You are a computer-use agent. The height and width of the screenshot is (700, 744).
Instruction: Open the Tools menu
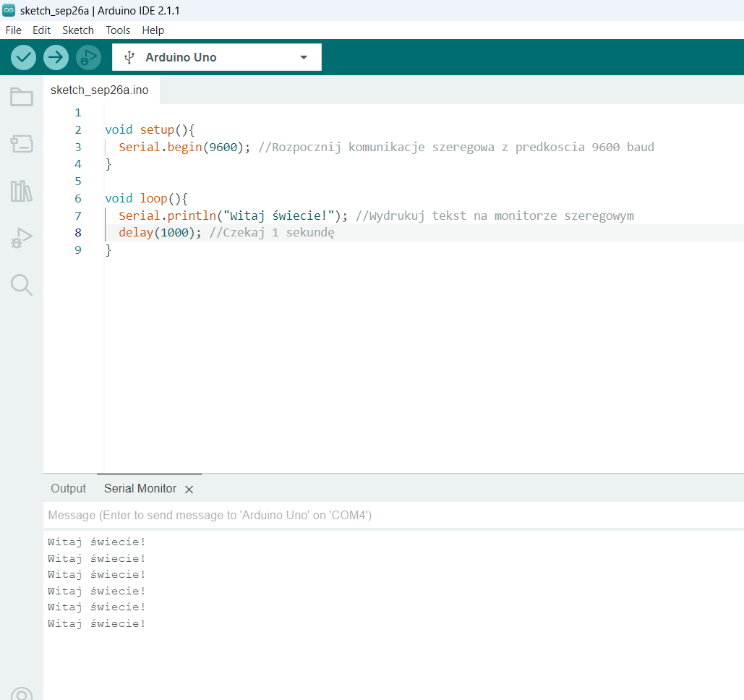click(x=118, y=30)
